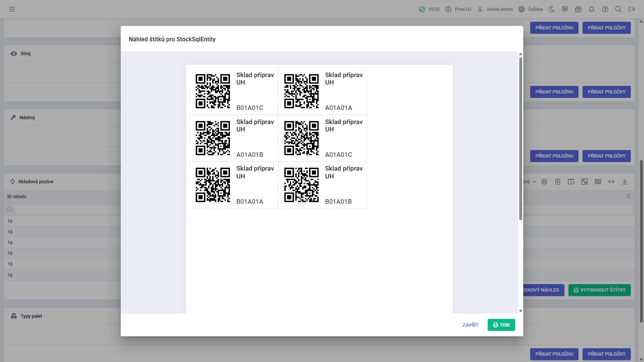Close the preview with ZAVŘÍT
The width and height of the screenshot is (644, 362).
tap(470, 325)
